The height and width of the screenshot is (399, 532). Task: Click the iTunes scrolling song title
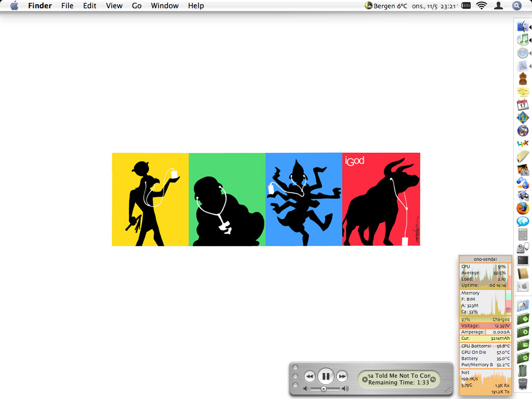[400, 376]
